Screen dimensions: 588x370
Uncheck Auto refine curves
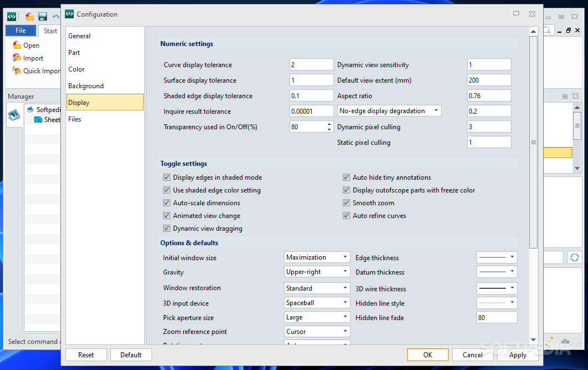346,216
